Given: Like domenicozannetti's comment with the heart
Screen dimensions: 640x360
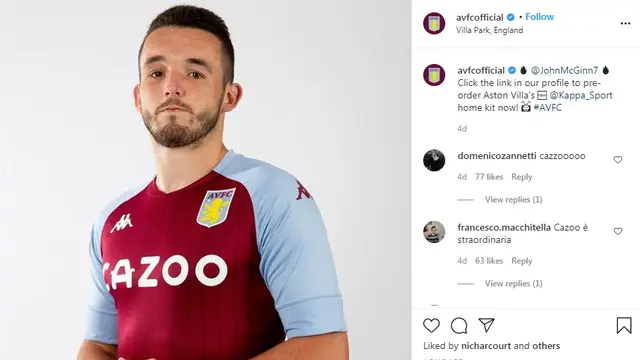Looking at the screenshot, I should click(618, 160).
